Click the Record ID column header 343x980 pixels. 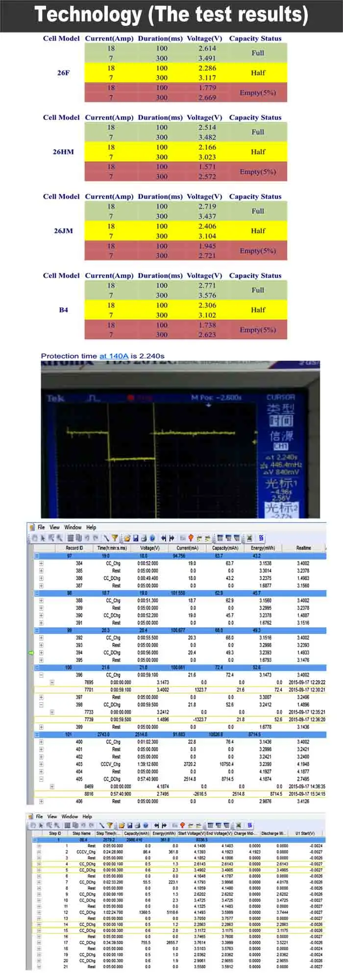(x=74, y=548)
